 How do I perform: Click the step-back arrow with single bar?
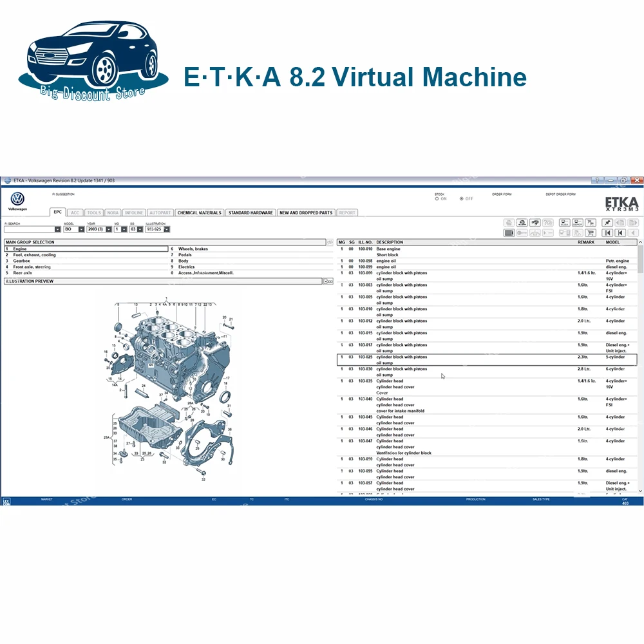[x=620, y=233]
